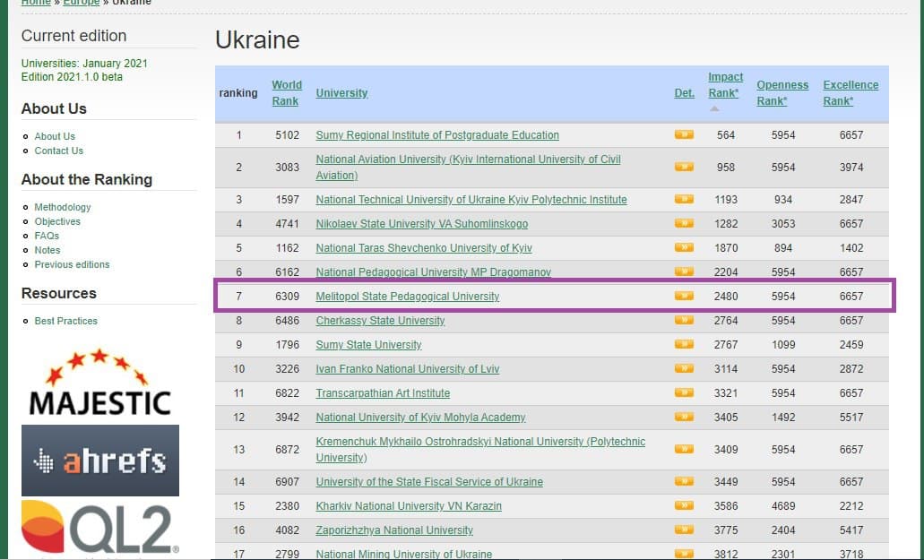
Task: Open the Methodology sidebar link
Action: 63,207
